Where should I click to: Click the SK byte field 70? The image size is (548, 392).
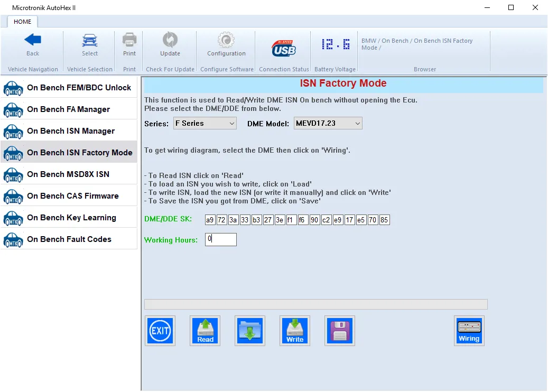click(x=373, y=220)
